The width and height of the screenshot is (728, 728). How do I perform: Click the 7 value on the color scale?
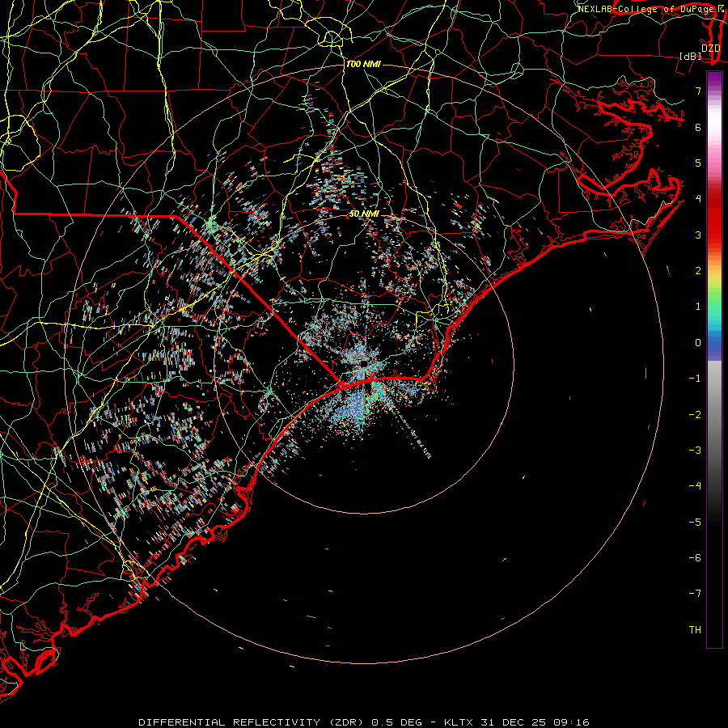click(x=698, y=91)
